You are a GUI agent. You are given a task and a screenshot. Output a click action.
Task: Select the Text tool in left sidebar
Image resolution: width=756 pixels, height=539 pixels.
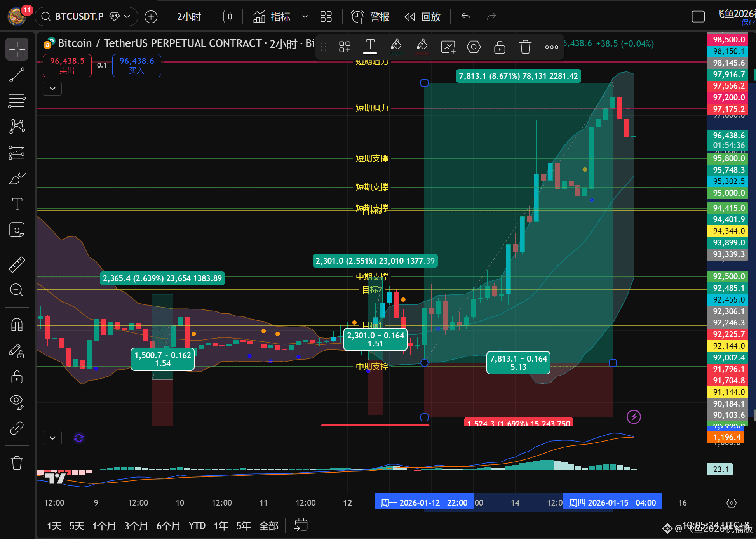pos(17,204)
